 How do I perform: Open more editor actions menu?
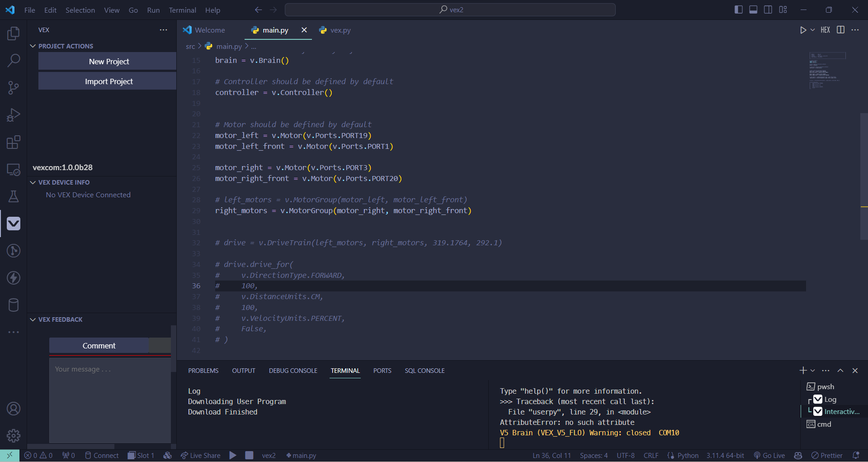point(855,30)
